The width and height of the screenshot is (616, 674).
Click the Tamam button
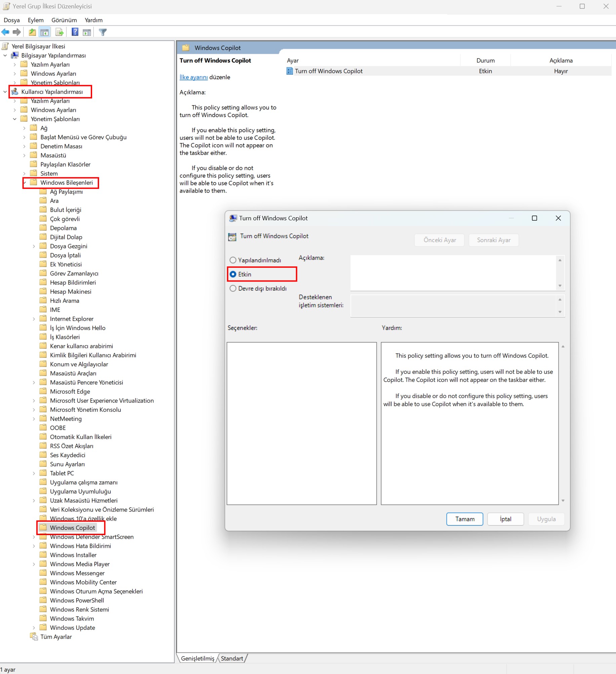(x=465, y=519)
